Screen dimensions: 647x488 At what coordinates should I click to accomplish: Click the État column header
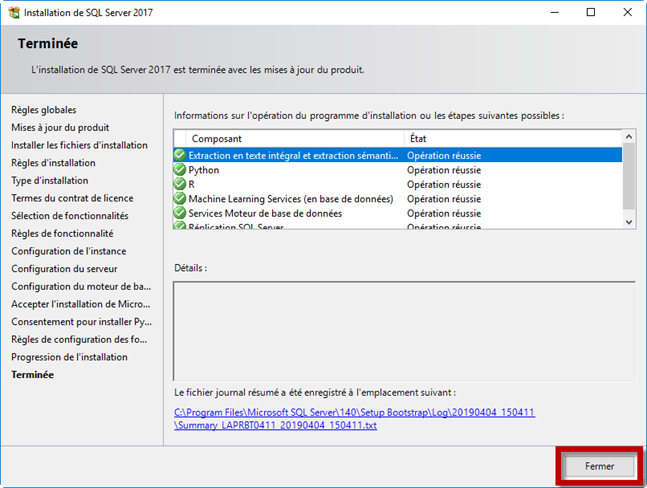point(513,139)
